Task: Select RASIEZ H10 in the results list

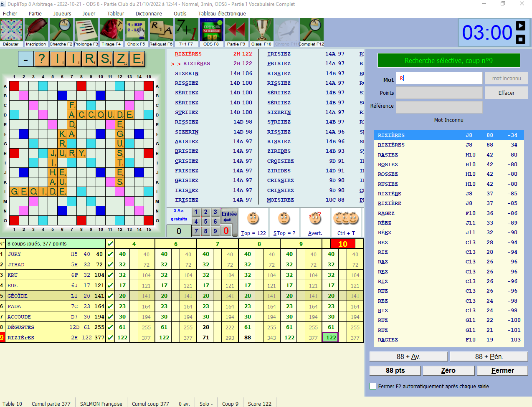Action: click(x=448, y=154)
